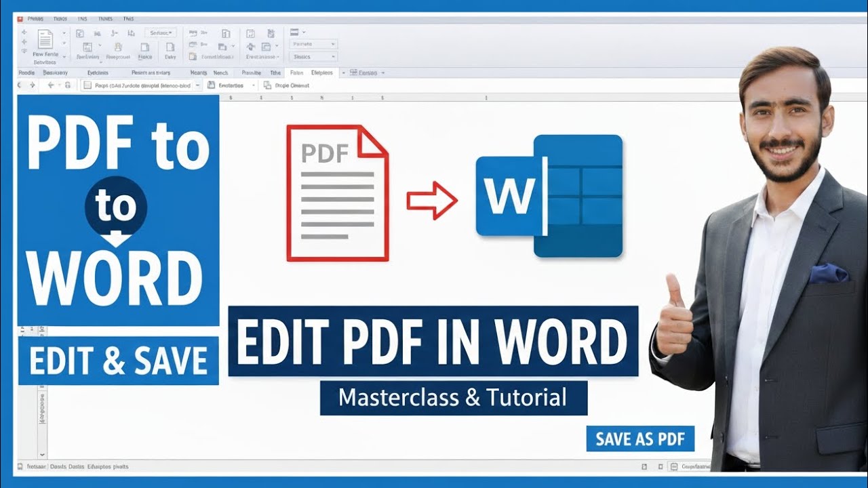
Task: Click 'Drople Cinemat' in the toolbar
Action: [x=292, y=85]
